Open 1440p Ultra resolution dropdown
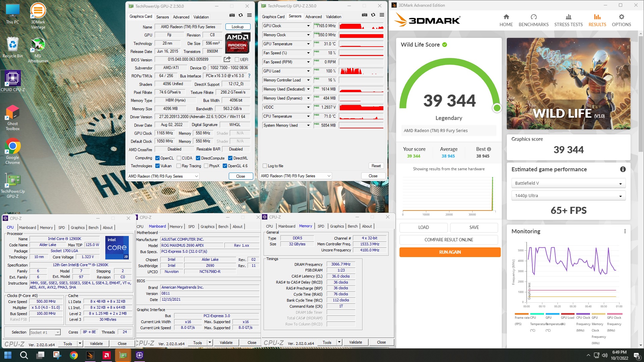Screen dimensions: 644x362 tap(568, 196)
